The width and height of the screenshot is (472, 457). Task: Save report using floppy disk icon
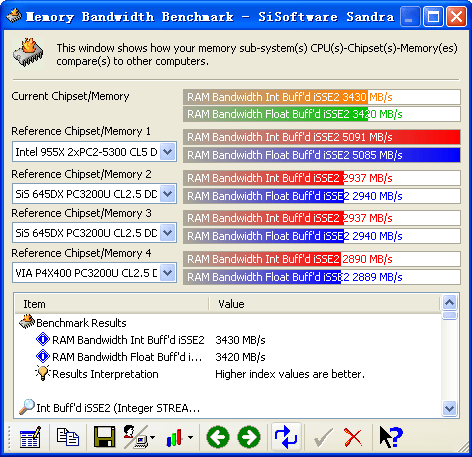[105, 437]
